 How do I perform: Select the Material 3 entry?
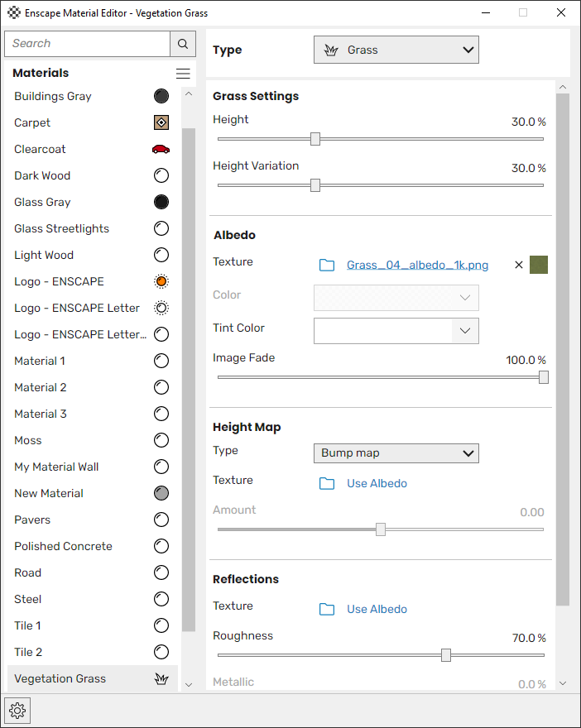coord(93,414)
